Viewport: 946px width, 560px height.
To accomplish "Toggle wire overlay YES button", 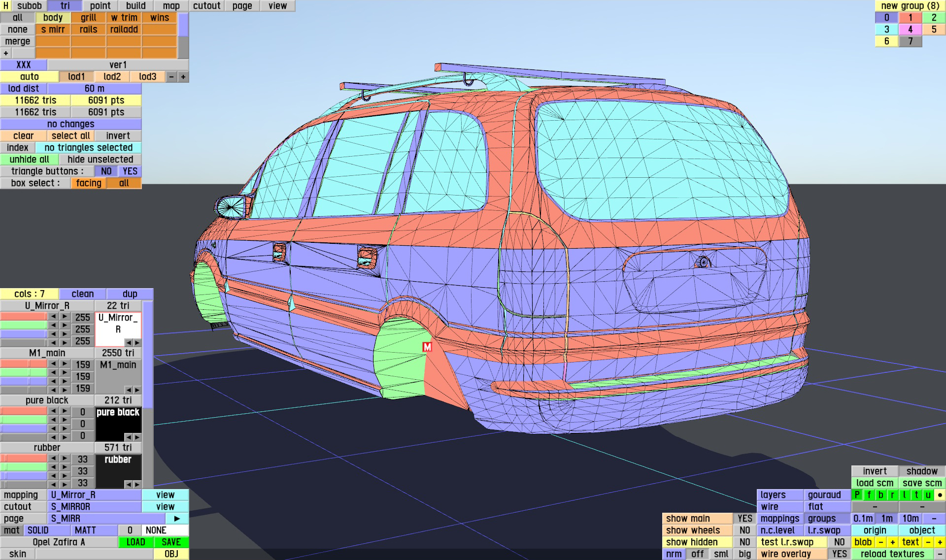I will [839, 554].
